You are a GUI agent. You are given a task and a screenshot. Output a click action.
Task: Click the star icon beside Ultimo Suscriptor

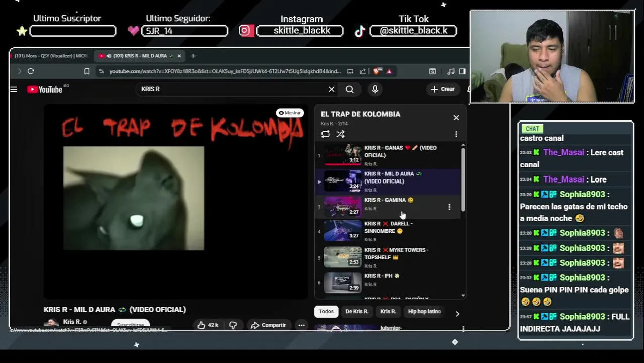[x=22, y=31]
